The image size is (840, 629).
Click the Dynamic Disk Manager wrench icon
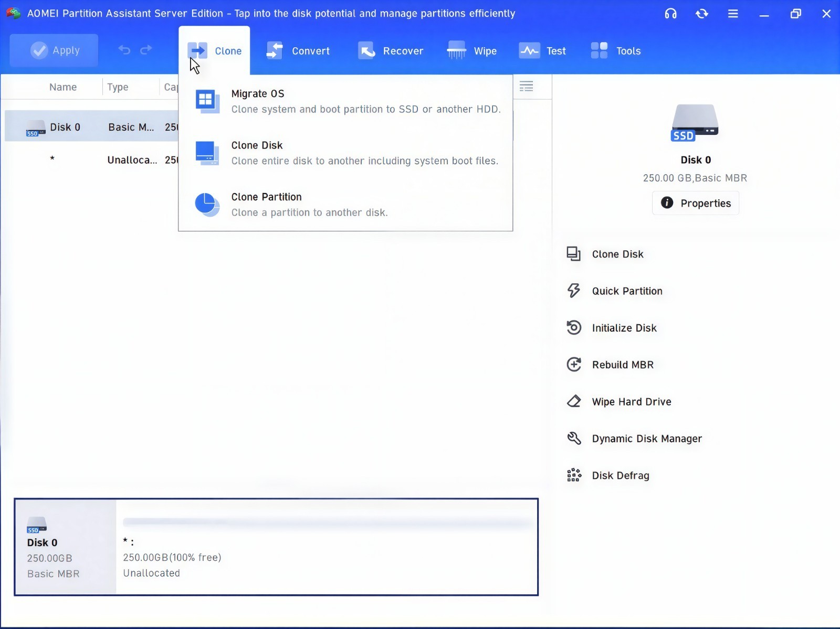[573, 438]
